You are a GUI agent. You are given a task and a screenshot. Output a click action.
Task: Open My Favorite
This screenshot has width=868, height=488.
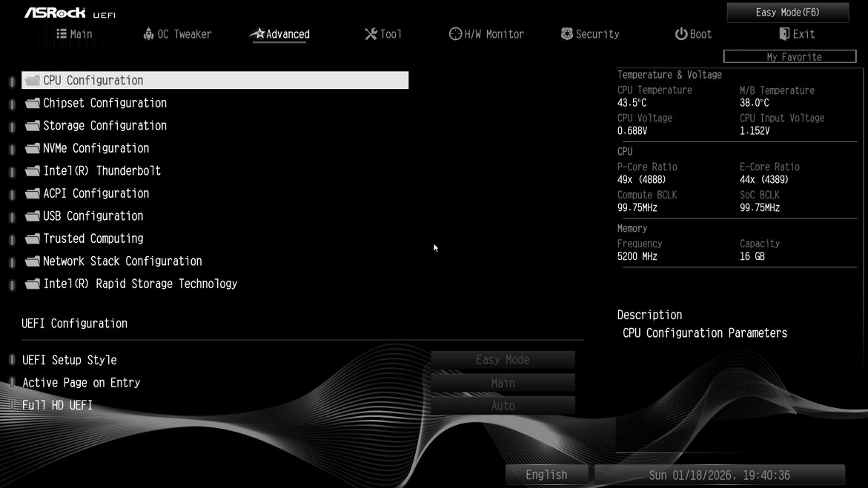789,56
